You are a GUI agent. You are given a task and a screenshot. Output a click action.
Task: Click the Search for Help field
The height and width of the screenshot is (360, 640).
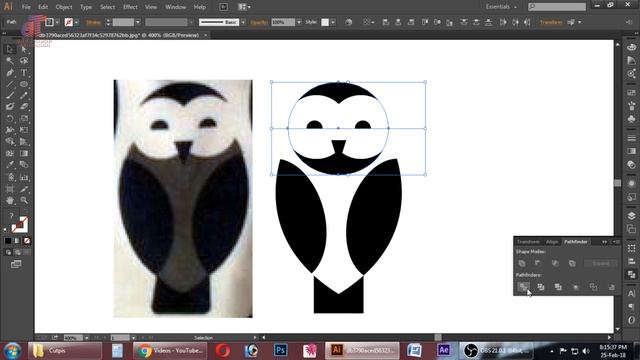point(557,7)
